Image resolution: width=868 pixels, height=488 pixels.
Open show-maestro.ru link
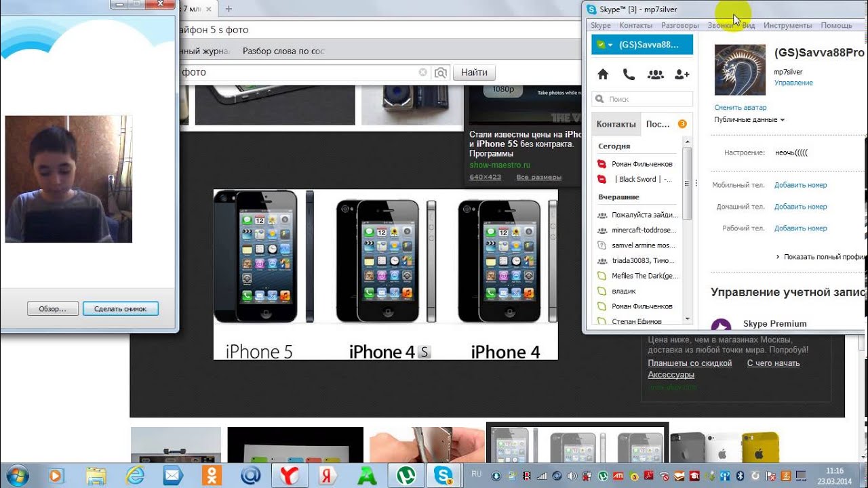coord(500,165)
